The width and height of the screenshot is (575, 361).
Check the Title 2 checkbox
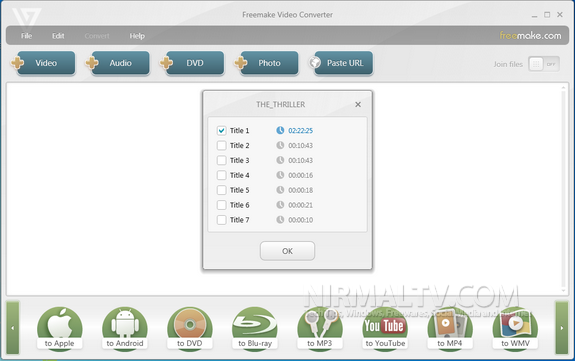221,146
